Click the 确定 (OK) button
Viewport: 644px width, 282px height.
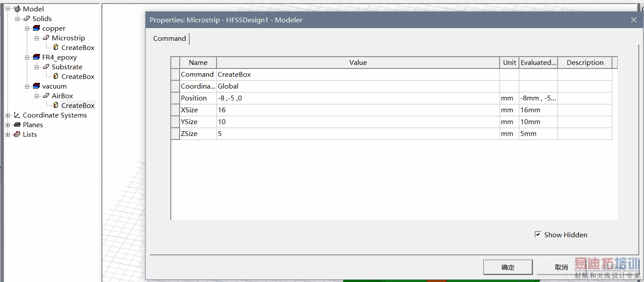tap(508, 267)
